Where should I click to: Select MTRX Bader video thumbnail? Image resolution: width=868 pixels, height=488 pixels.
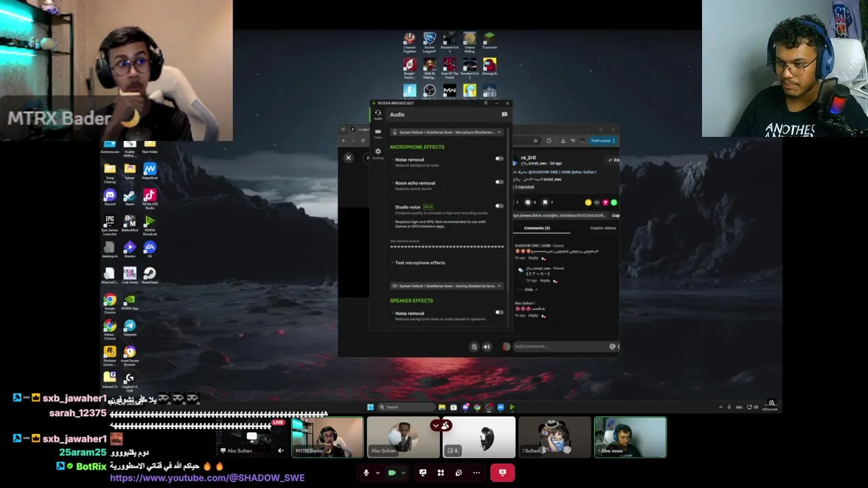(328, 437)
